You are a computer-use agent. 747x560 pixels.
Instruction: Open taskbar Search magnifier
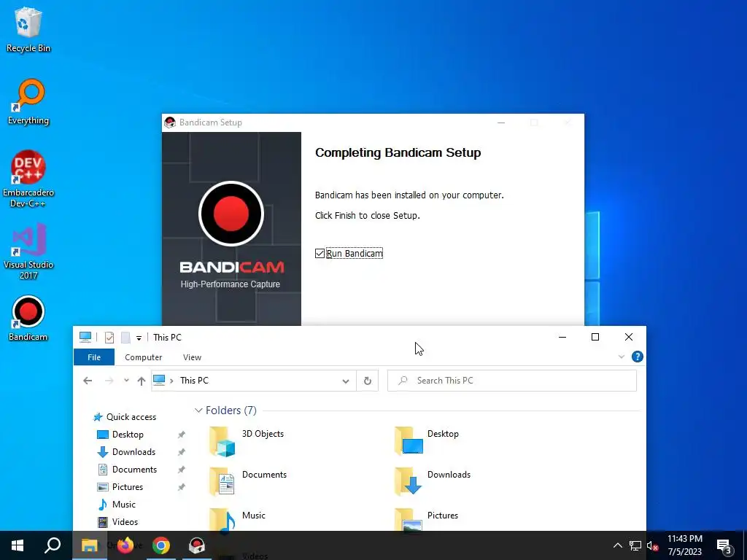coord(53,545)
